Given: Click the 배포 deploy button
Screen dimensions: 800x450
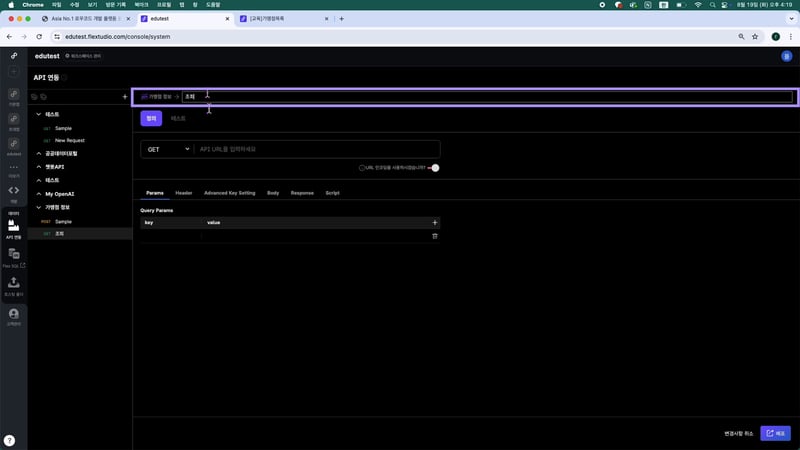Looking at the screenshot, I should [775, 433].
